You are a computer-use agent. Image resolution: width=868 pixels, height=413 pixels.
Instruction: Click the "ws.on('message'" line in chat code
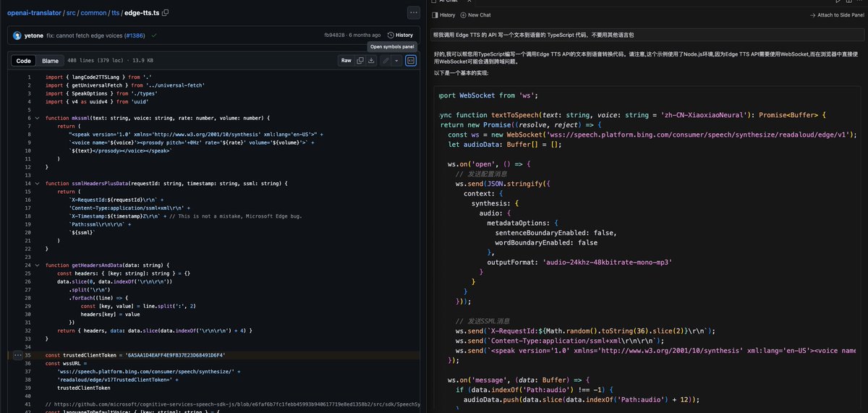coord(520,379)
